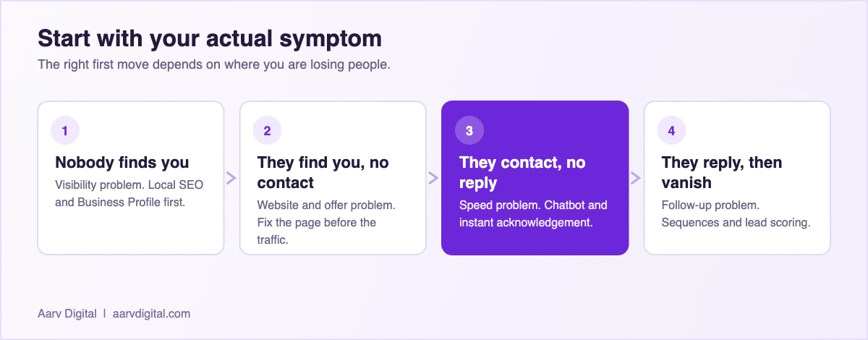The width and height of the screenshot is (868, 340).
Task: Click the 'Aarv Digital' footer brand name
Action: click(67, 314)
